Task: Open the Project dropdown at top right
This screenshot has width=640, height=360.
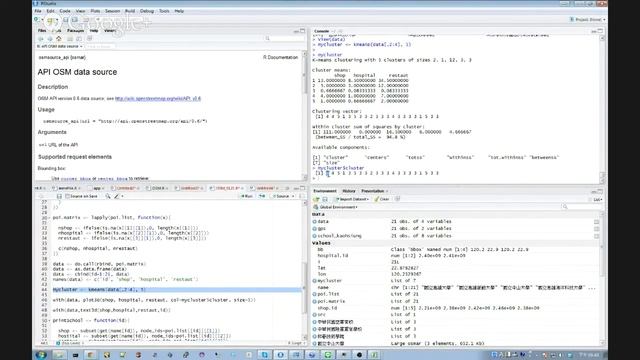Action: click(x=587, y=20)
